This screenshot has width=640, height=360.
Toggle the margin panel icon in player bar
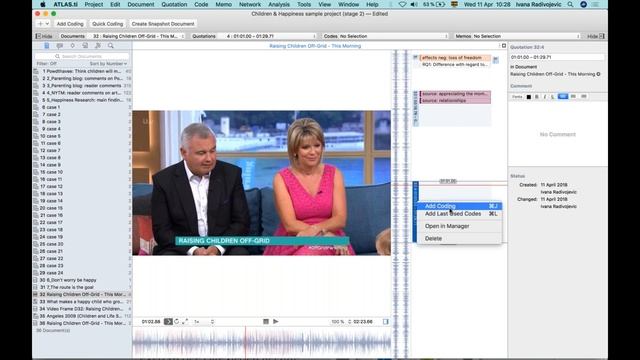click(386, 322)
